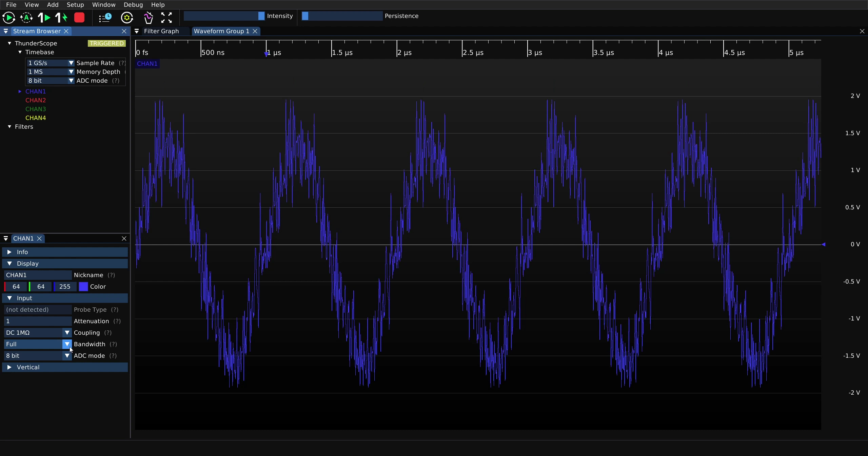Expand the Vertical section
This screenshot has height=456, width=868.
(65, 367)
